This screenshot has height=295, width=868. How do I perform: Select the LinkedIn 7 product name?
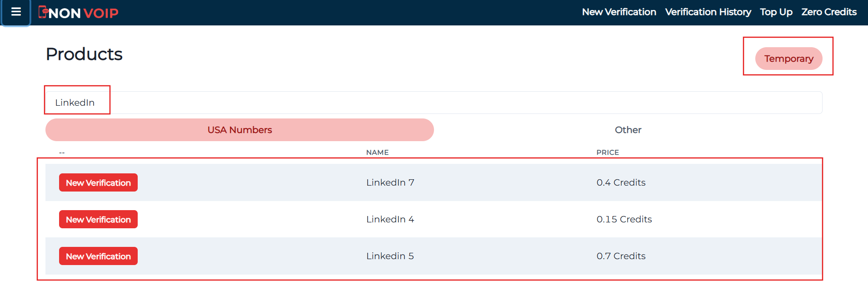coord(390,182)
